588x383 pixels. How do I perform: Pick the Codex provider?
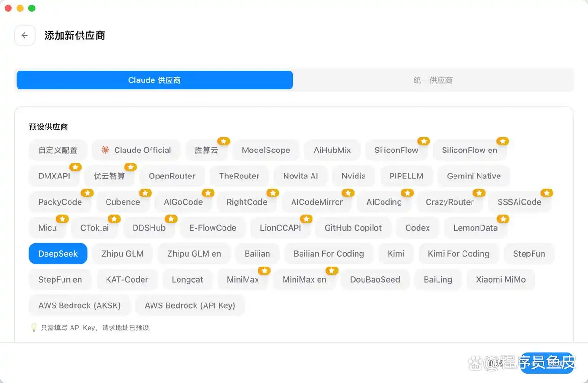[418, 228]
